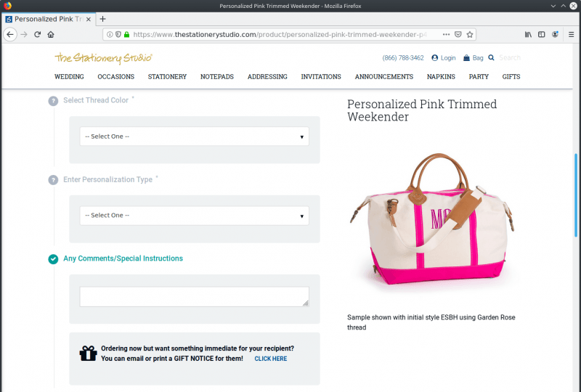Viewport: 581px width, 392px height.
Task: Click the Login link
Action: 448,58
